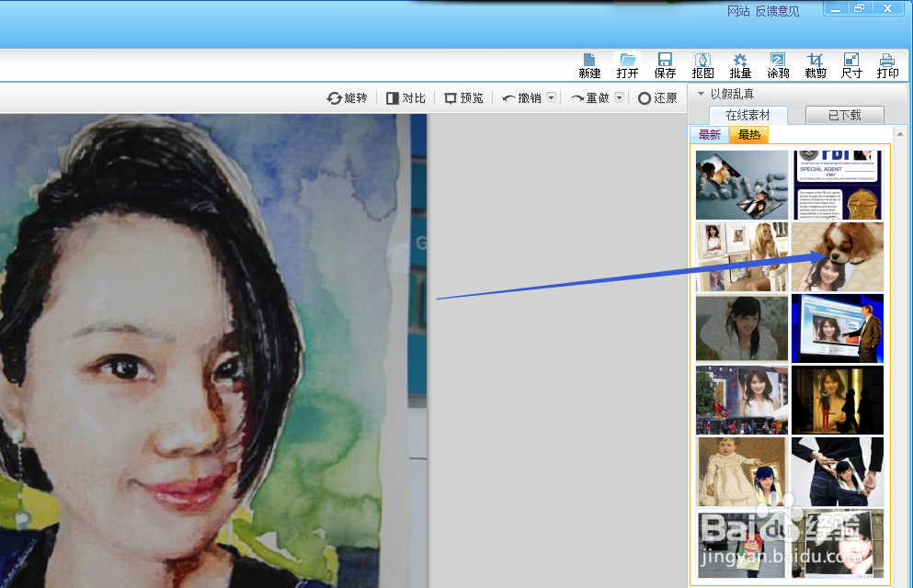Choose the FBI special agent template thumbnail

838,185
